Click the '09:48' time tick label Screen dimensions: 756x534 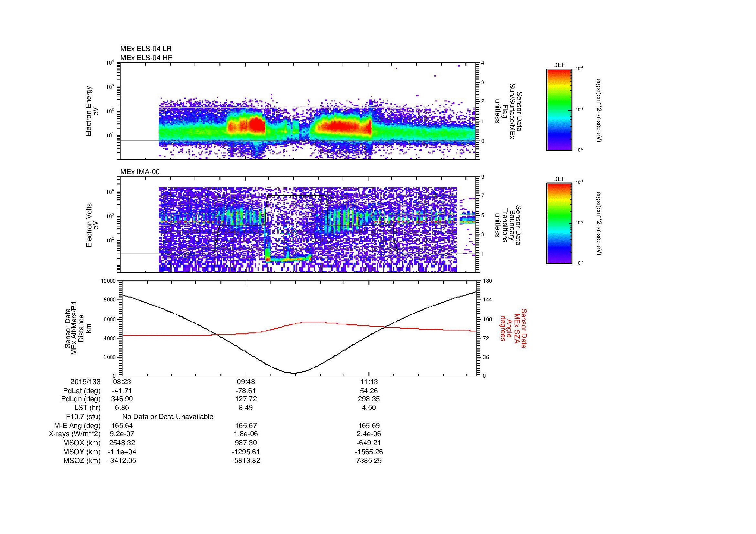pos(246,382)
